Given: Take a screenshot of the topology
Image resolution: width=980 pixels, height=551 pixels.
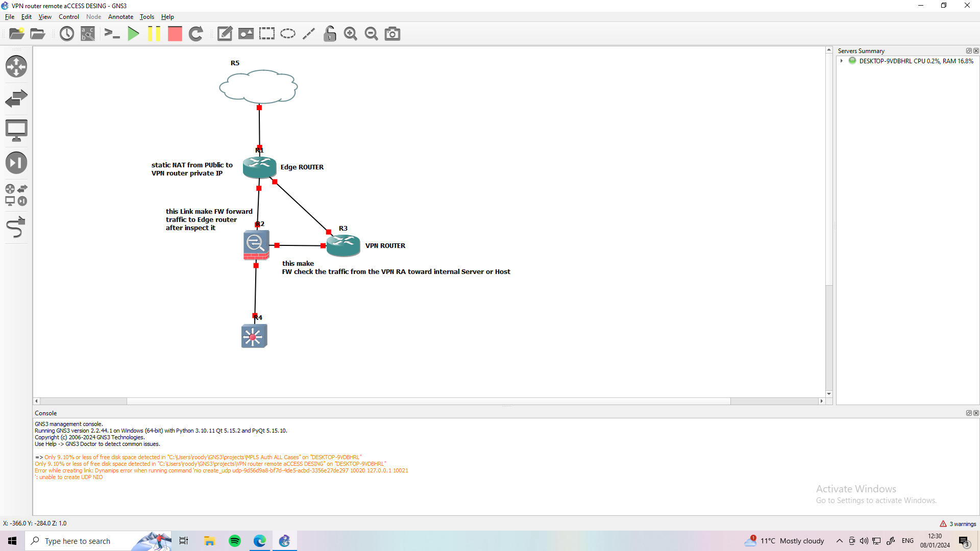Looking at the screenshot, I should pyautogui.click(x=392, y=34).
